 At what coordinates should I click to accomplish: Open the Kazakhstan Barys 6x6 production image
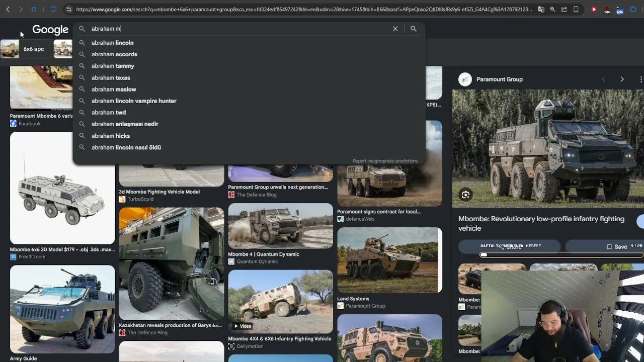pos(172,264)
